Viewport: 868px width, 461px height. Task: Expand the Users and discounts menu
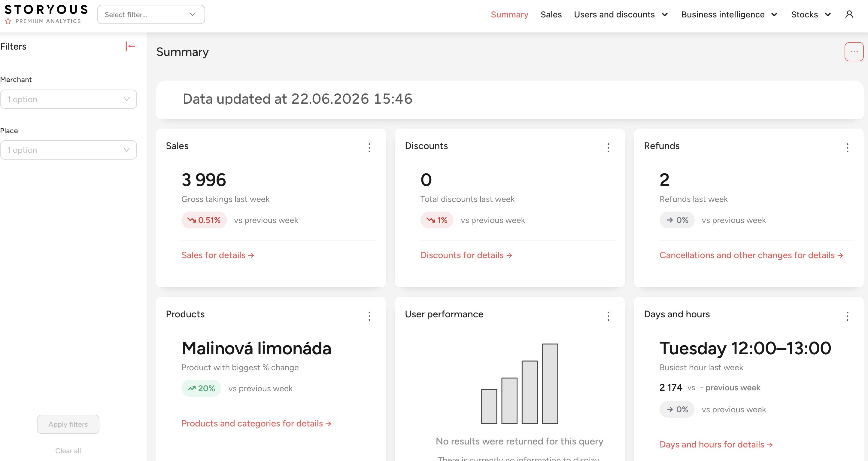click(x=621, y=14)
